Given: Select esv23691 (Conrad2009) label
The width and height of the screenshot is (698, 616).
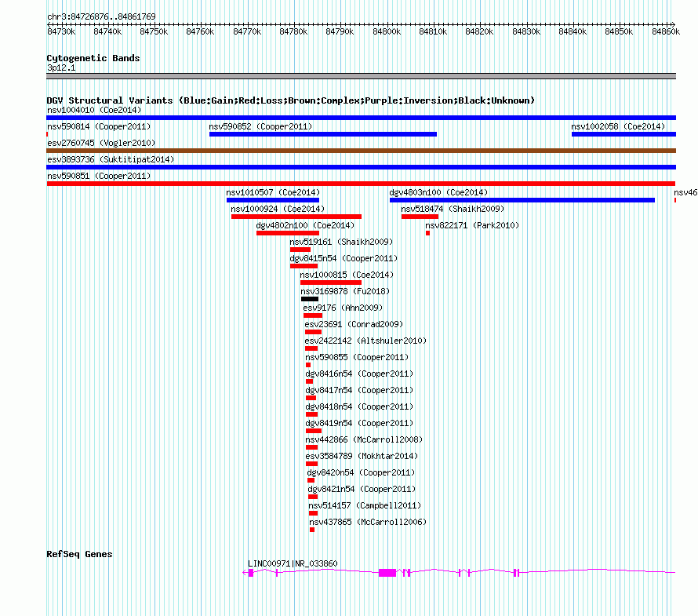Looking at the screenshot, I should [x=354, y=324].
